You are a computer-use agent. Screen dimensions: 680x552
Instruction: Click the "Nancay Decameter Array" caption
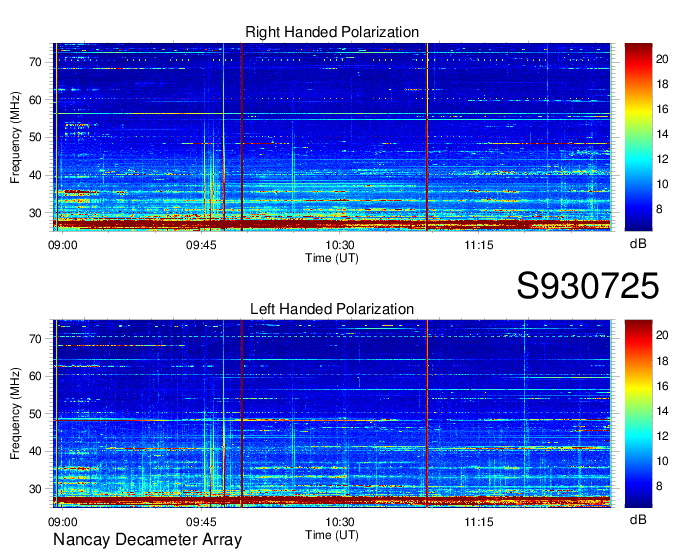coord(147,540)
